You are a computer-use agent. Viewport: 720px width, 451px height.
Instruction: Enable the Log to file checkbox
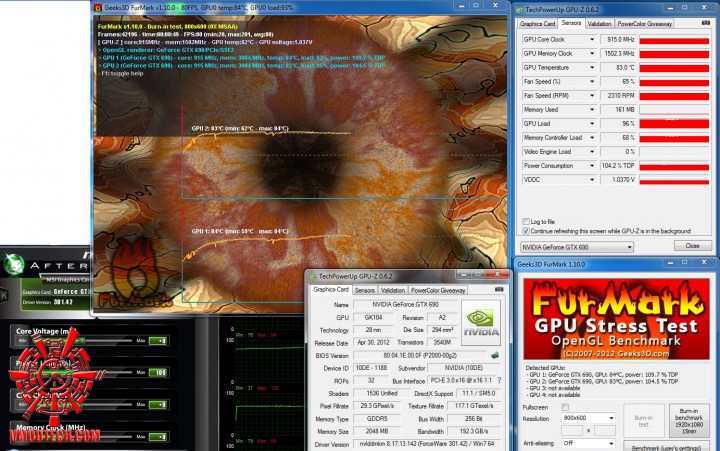[526, 221]
